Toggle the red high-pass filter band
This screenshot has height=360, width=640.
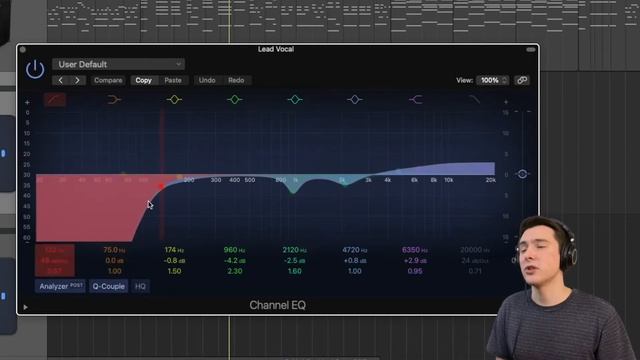point(55,99)
